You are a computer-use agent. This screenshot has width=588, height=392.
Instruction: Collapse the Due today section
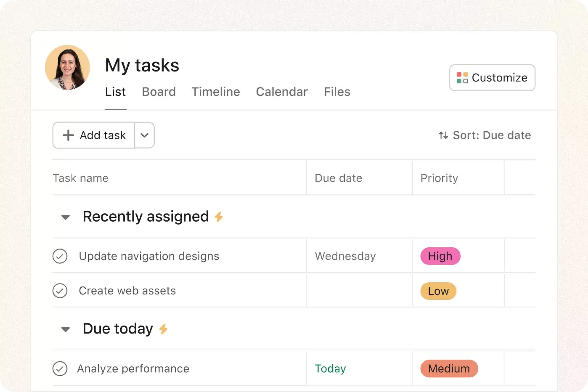click(x=65, y=329)
